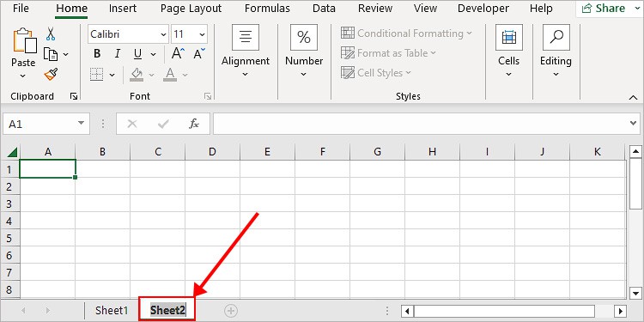Select column D header

click(212, 152)
